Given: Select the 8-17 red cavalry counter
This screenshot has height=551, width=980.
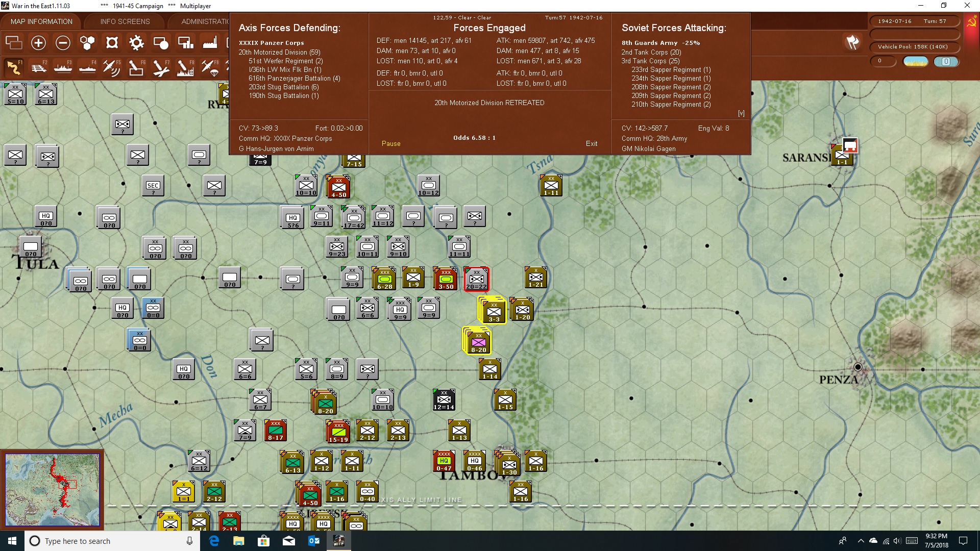Looking at the screenshot, I should tap(275, 430).
